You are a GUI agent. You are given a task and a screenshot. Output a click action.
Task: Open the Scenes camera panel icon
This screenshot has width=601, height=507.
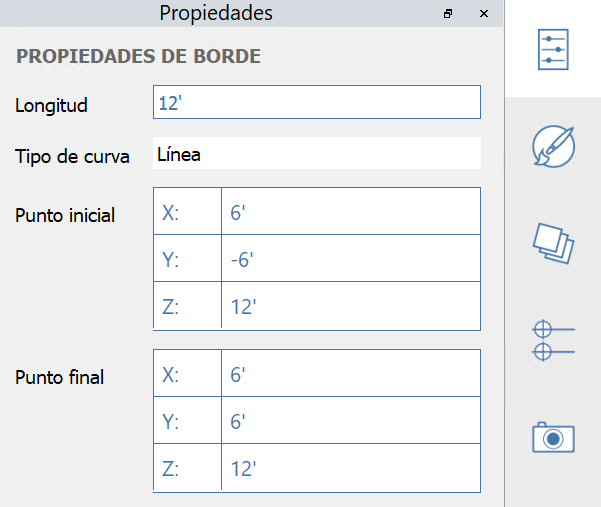[x=553, y=437]
